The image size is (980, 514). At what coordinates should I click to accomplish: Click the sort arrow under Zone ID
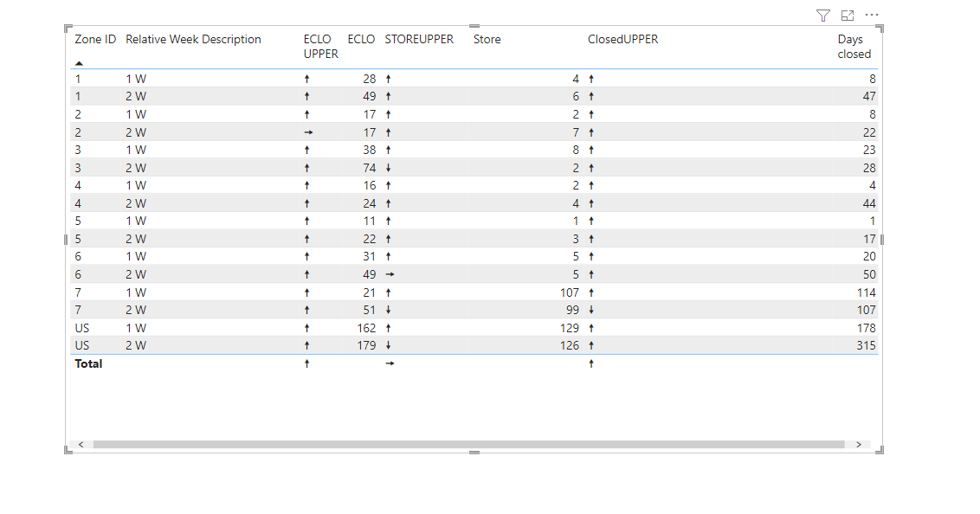coord(79,63)
